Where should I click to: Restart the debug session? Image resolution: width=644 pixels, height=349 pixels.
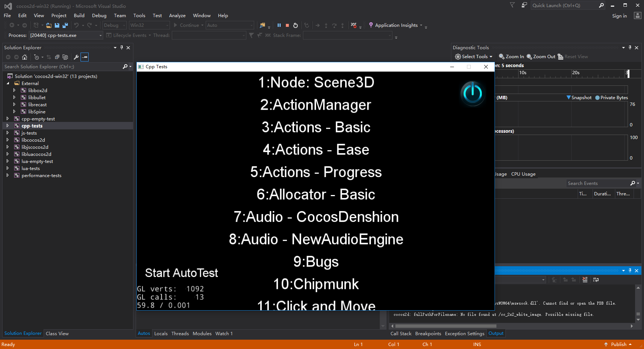[296, 25]
